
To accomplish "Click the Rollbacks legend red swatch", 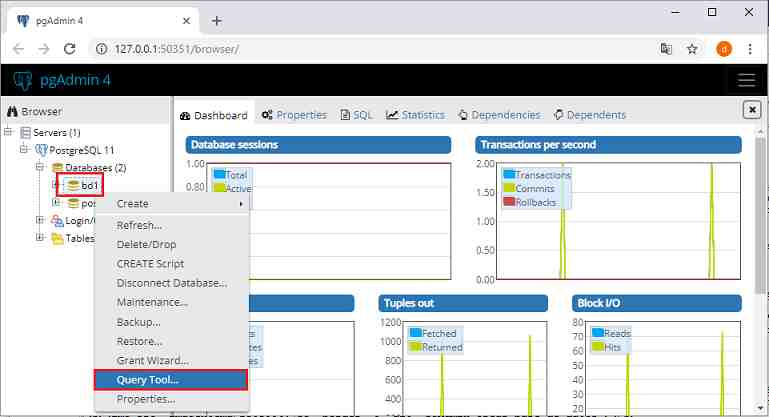I will pyautogui.click(x=509, y=202).
